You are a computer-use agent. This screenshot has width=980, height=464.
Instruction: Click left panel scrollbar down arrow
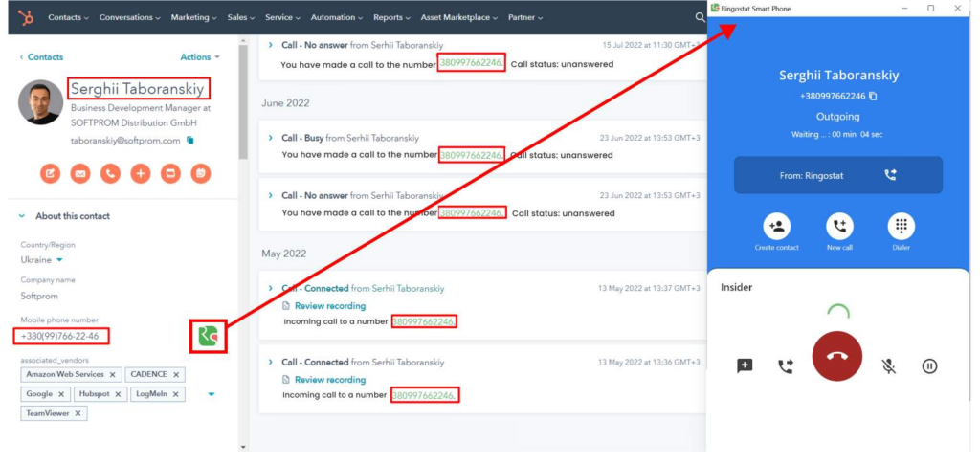coord(243,447)
